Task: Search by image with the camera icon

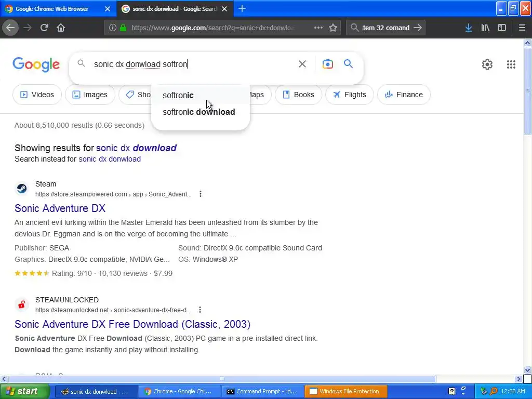Action: point(327,64)
